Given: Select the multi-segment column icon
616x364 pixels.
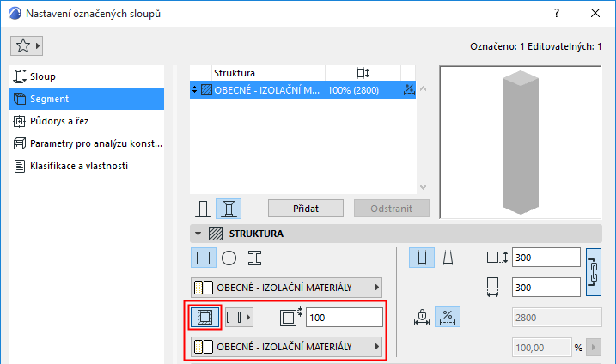Looking at the screenshot, I should (229, 209).
